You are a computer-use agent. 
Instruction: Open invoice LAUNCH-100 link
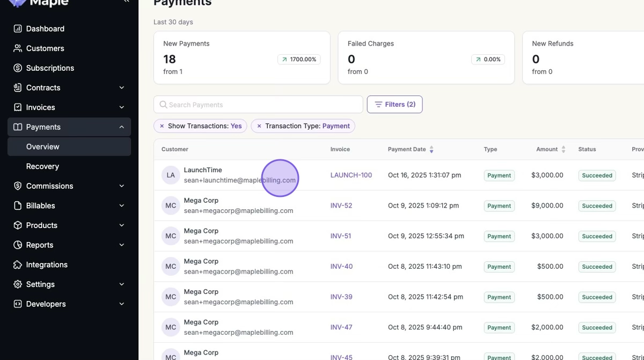[351, 175]
